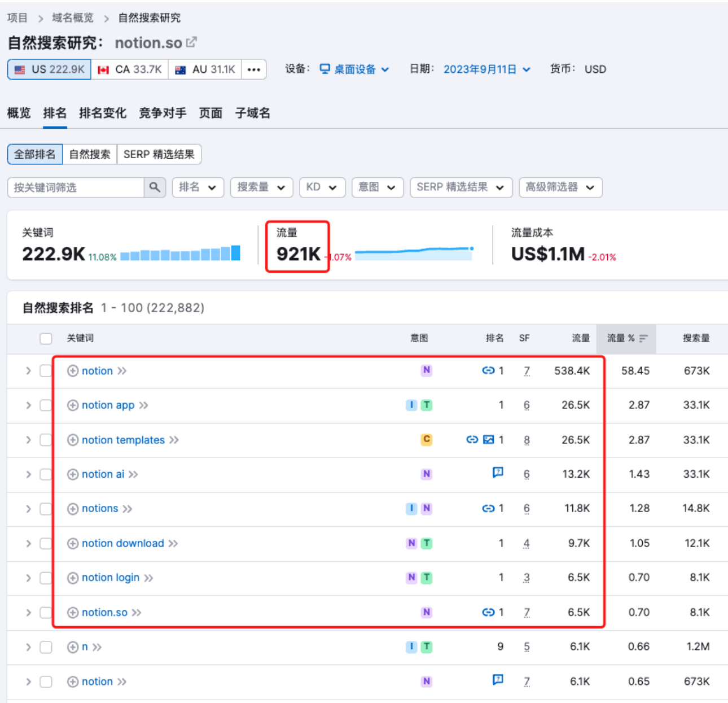The height and width of the screenshot is (703, 728).
Task: Open 域名概览 breadcrumb link
Action: click(x=73, y=18)
